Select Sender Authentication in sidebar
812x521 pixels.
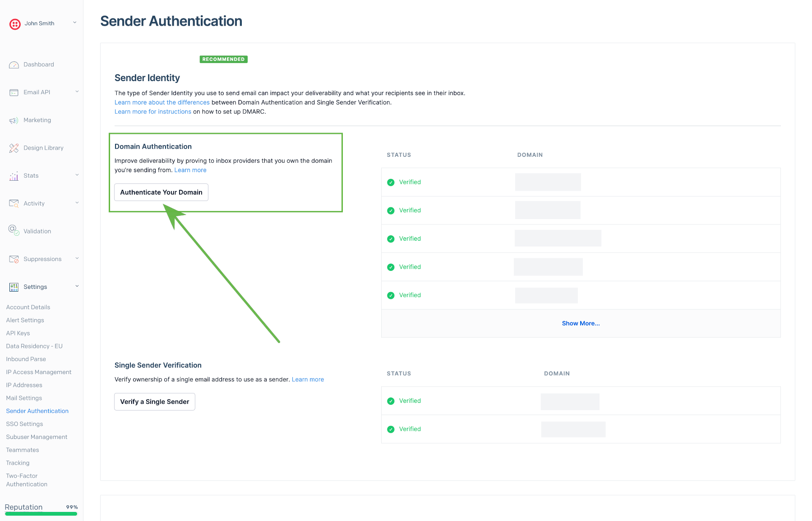pyautogui.click(x=37, y=411)
